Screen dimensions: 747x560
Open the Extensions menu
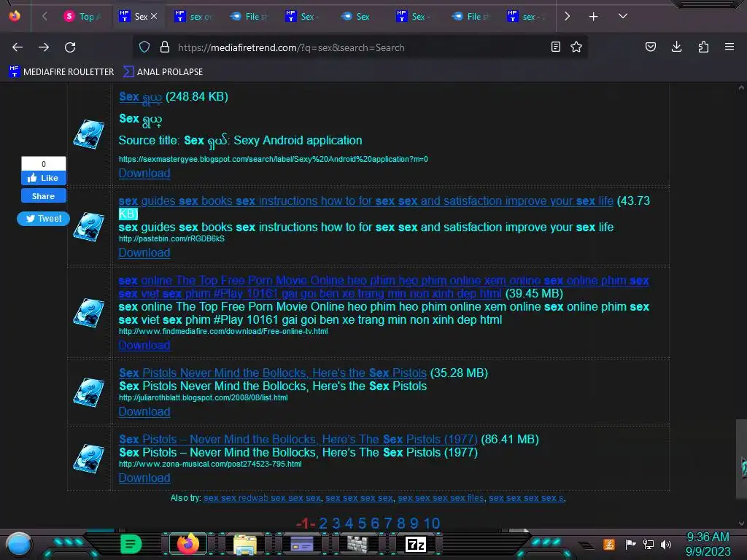coord(703,47)
